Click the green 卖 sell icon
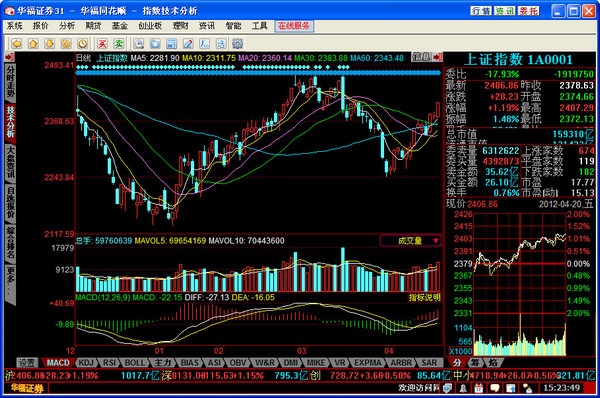Screen dimensions: 600x398 [x=119, y=44]
